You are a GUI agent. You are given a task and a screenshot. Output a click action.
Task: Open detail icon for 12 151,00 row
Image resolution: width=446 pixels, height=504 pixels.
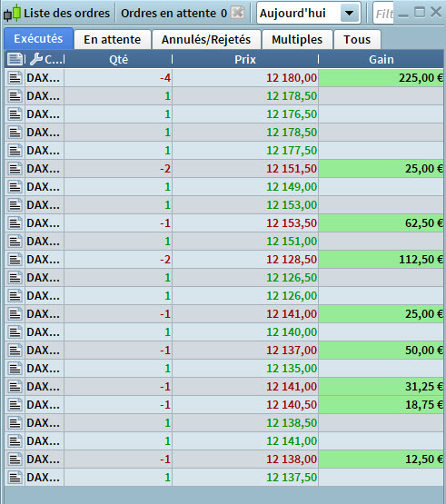[15, 241]
